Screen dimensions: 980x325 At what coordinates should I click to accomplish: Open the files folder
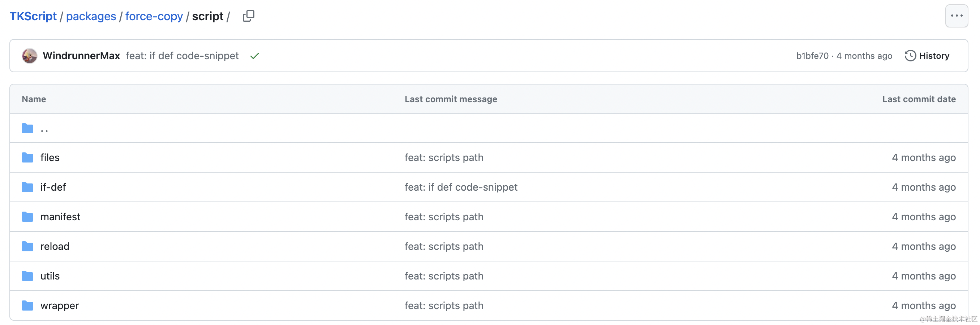pyautogui.click(x=50, y=157)
